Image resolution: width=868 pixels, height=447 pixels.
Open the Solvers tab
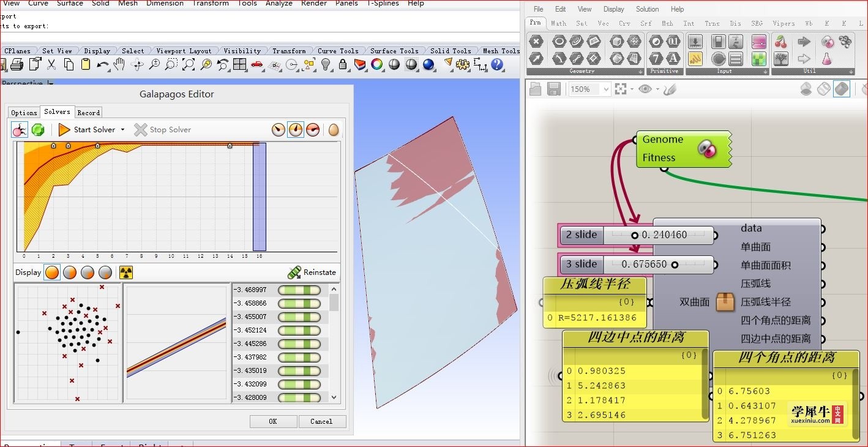coord(57,111)
